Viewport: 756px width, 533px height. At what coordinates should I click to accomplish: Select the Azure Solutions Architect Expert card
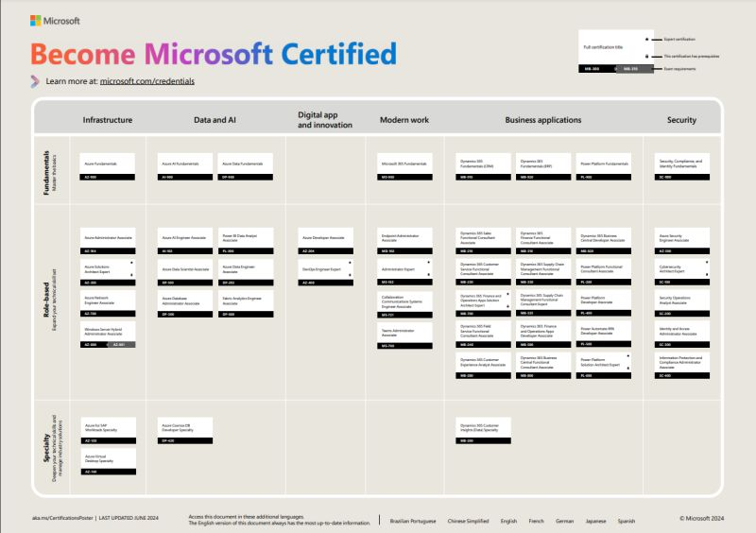[x=108, y=272]
